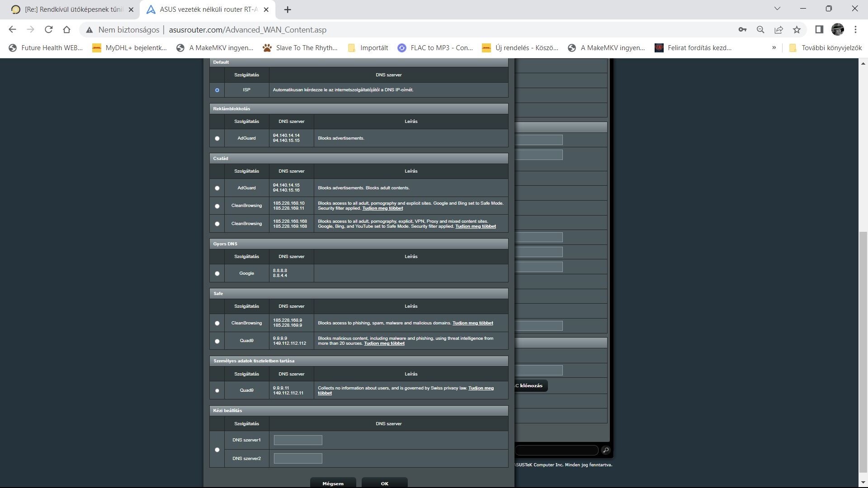
Task: Open Tudjon meg többet link for Quad9 9.9.9.11
Action: tap(481, 388)
